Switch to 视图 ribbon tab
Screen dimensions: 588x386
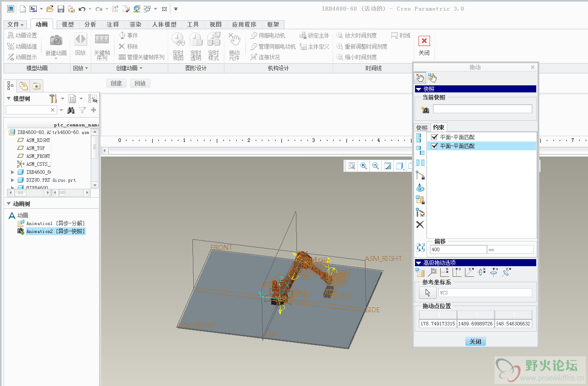pyautogui.click(x=215, y=24)
